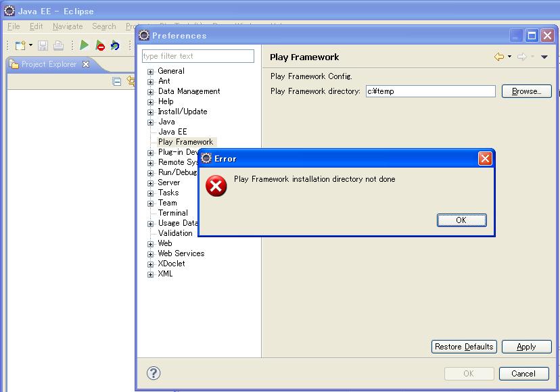560x392 pixels.
Task: Select the Project Explorer tab
Action: [x=49, y=64]
